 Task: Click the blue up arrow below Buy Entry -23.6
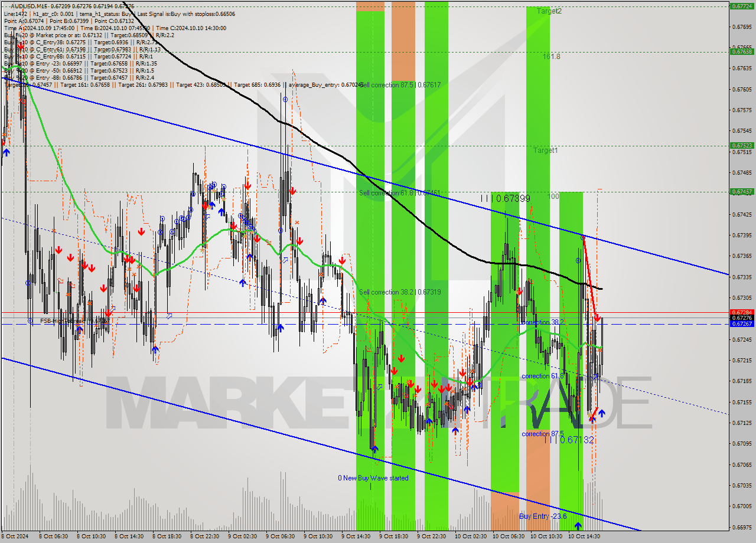tap(578, 525)
